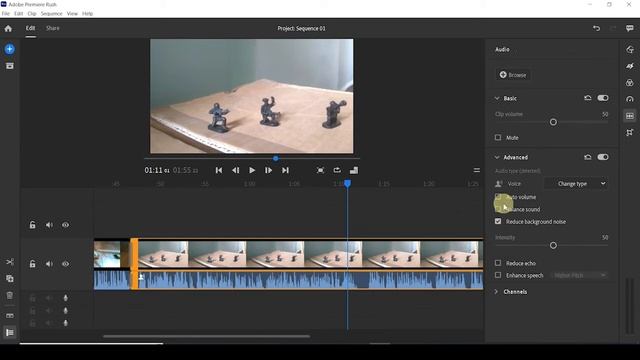Mute the main video track audio
Viewport: 640px width, 360px height.
point(49,264)
